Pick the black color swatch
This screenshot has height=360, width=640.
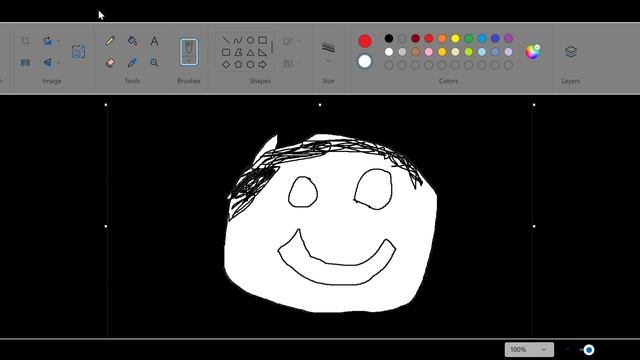[389, 38]
